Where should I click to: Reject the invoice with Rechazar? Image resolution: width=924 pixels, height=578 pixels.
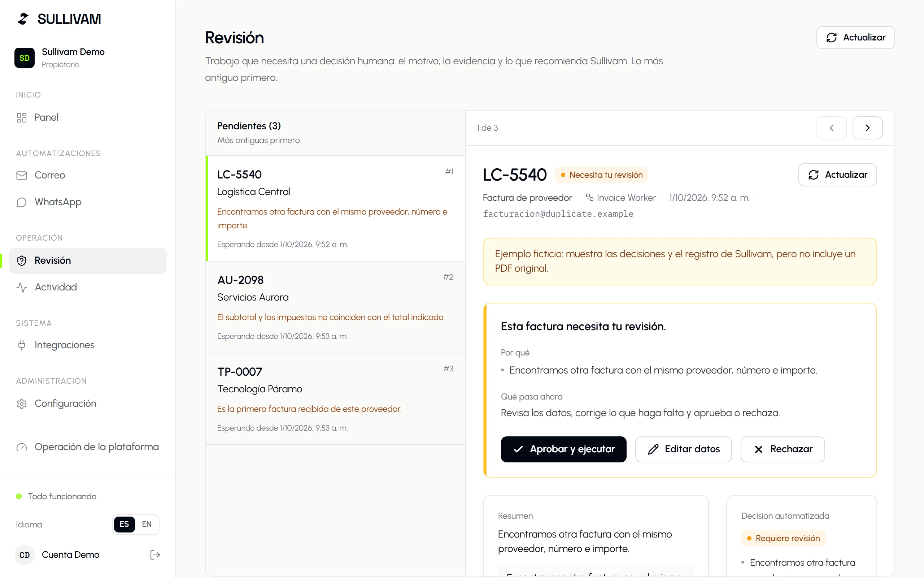coord(783,449)
